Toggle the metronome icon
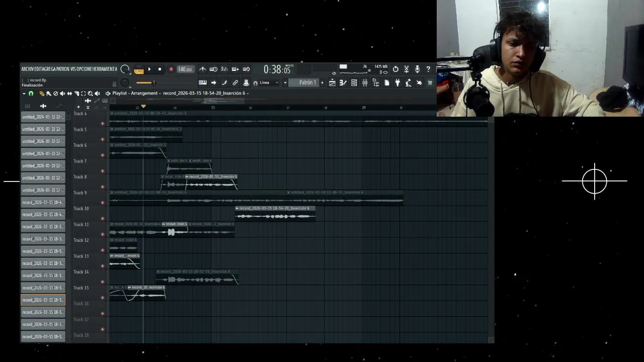Image resolution: width=644 pixels, height=362 pixels. click(202, 69)
